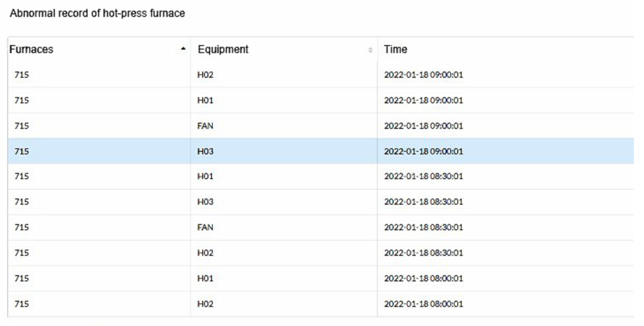Click the Furnaces column header label

click(31, 49)
